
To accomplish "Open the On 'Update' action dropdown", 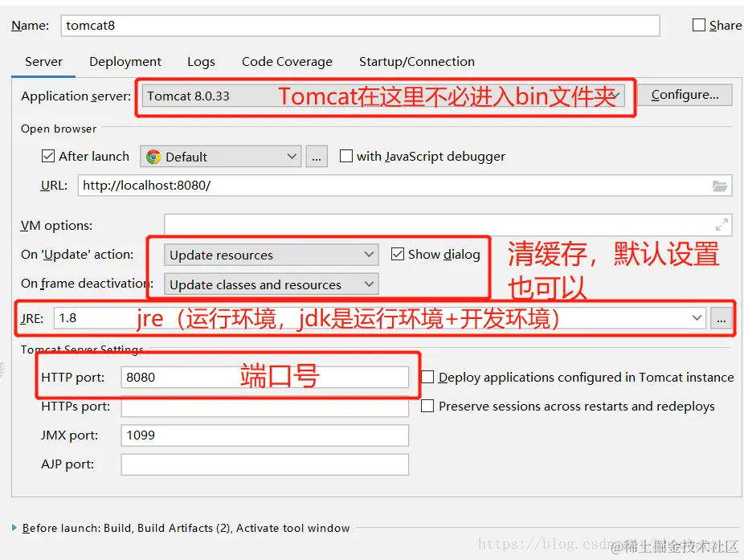I will point(272,255).
